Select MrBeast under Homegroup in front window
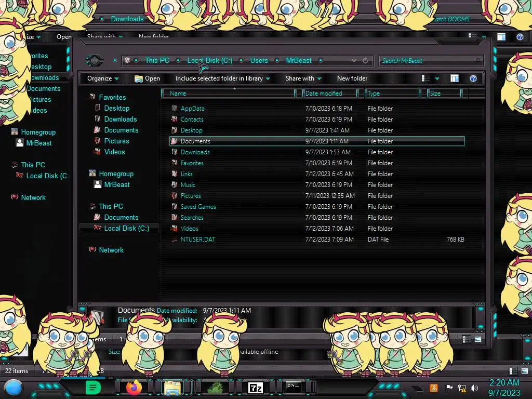The height and width of the screenshot is (399, 532). (117, 184)
